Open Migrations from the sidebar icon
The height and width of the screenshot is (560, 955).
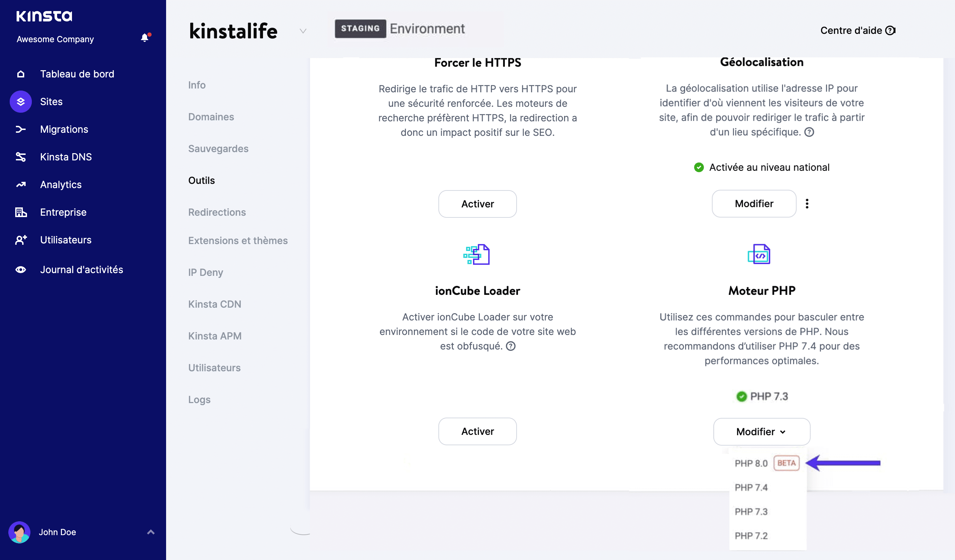pos(20,129)
